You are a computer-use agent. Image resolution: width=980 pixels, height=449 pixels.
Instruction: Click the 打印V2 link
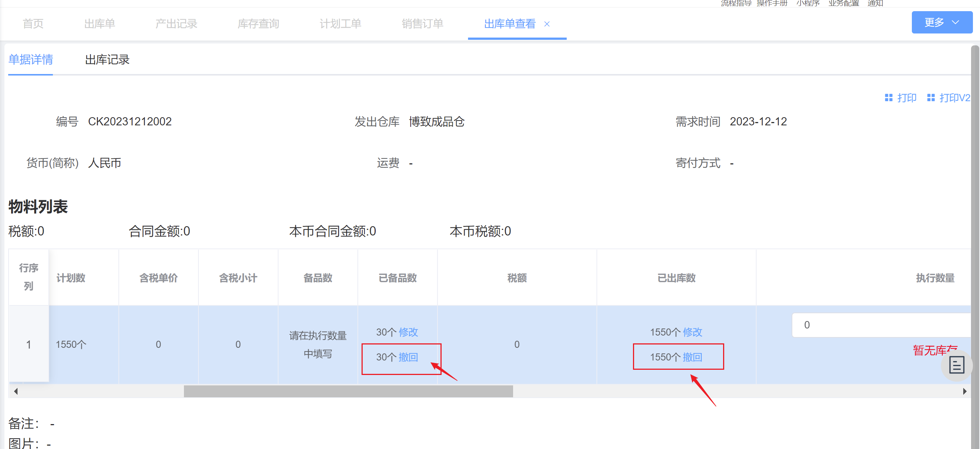coord(955,98)
